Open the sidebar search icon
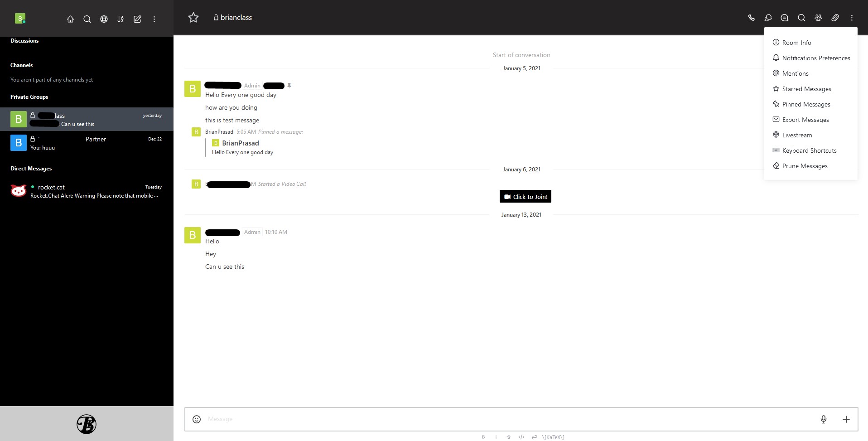 [x=87, y=19]
